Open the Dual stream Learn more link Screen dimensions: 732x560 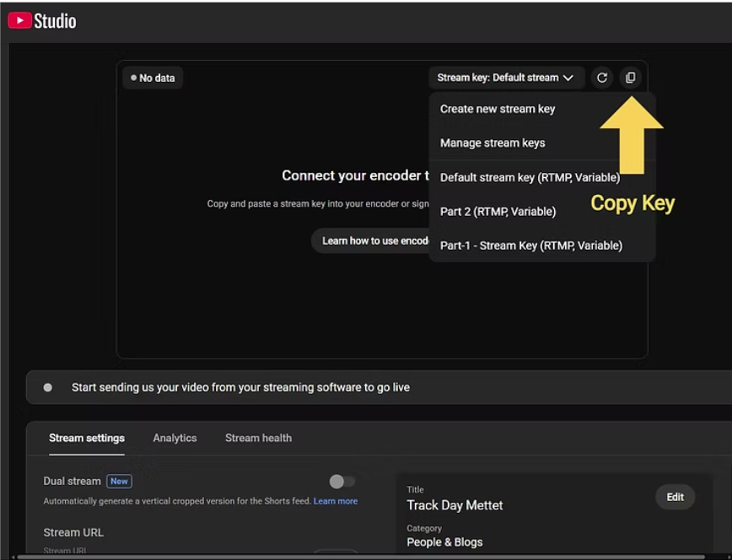pyautogui.click(x=336, y=501)
